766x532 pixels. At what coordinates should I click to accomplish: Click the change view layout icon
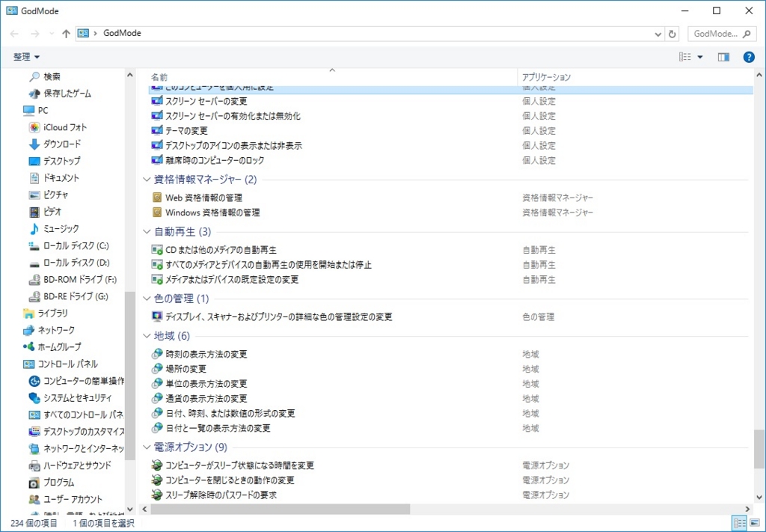tap(685, 57)
